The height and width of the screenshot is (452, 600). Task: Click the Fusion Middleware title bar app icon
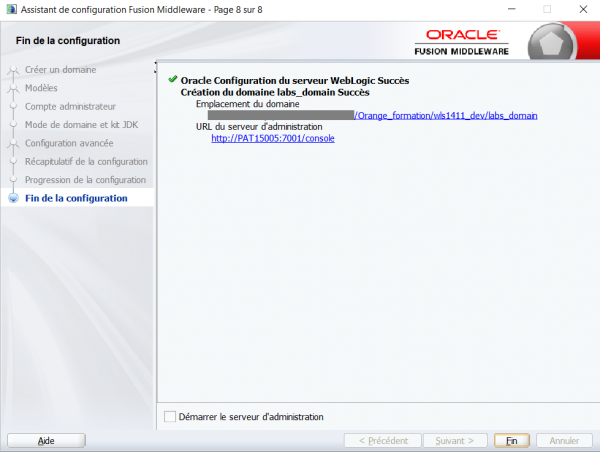pyautogui.click(x=11, y=9)
